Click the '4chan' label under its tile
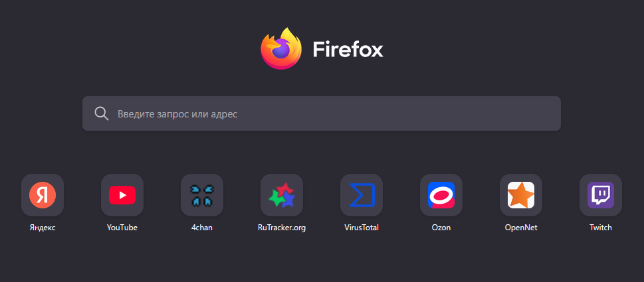This screenshot has height=282, width=644. coord(202,228)
